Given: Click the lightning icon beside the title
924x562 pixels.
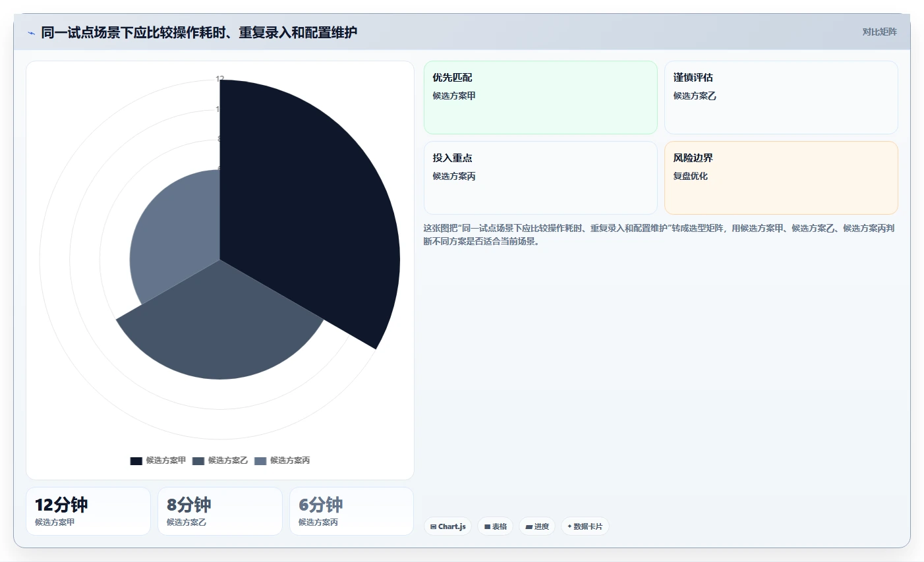Looking at the screenshot, I should 31,33.
